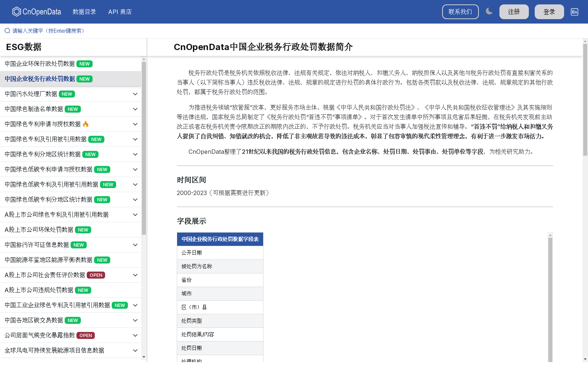Click 登录 button
588x368 pixels.
click(549, 12)
